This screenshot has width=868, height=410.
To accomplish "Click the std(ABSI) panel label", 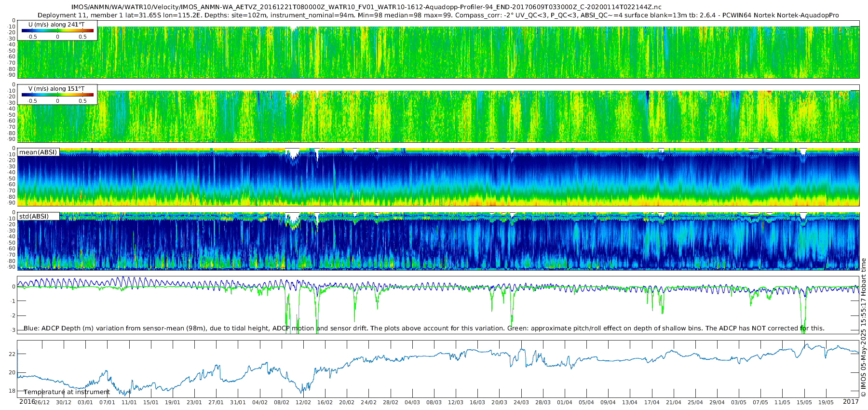I will tap(34, 217).
